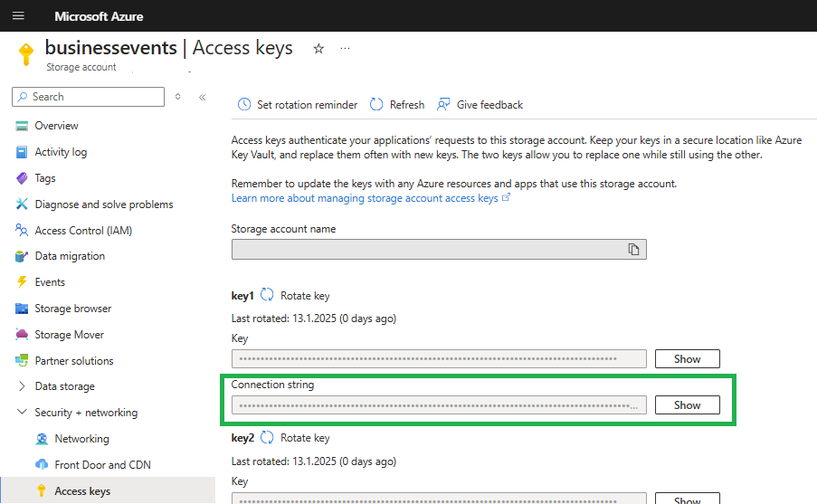Open the Overview menu item

coord(56,126)
